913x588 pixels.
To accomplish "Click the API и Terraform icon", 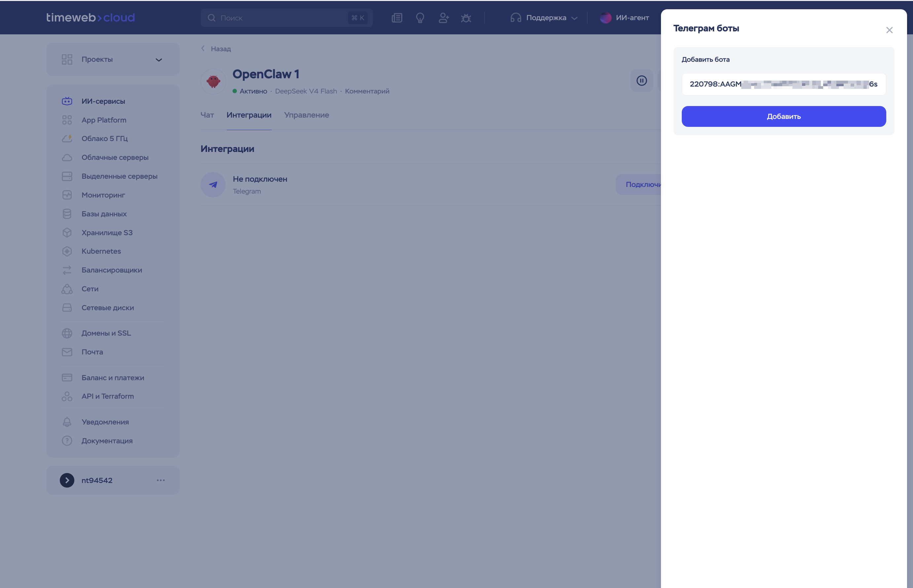I will tap(67, 396).
